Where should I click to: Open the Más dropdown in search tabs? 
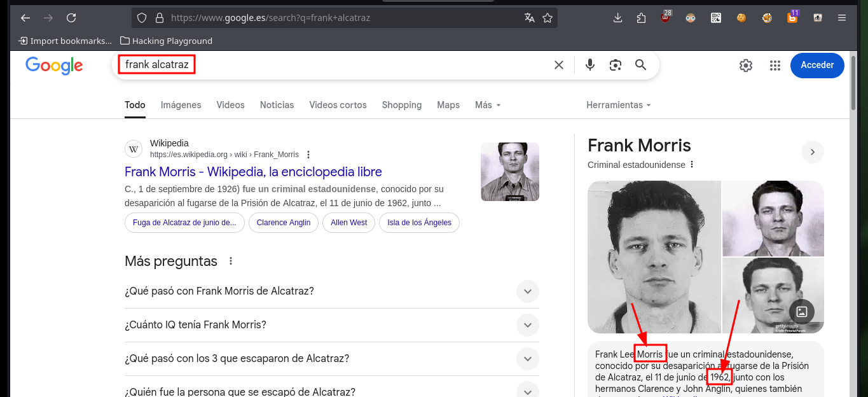pyautogui.click(x=488, y=105)
